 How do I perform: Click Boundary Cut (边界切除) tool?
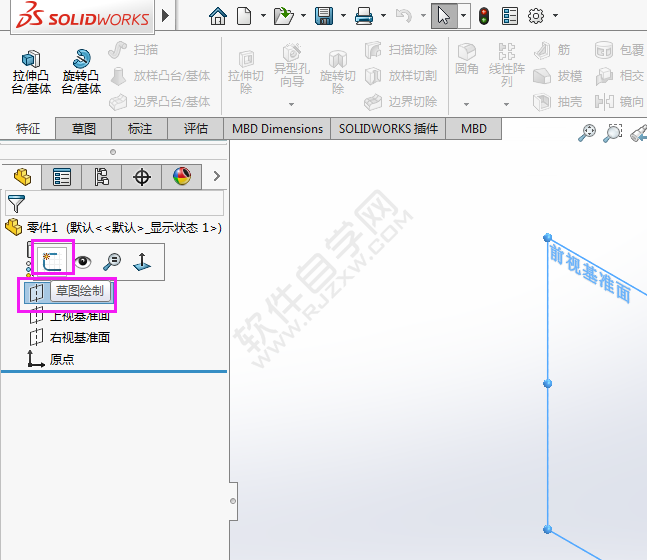(401, 102)
